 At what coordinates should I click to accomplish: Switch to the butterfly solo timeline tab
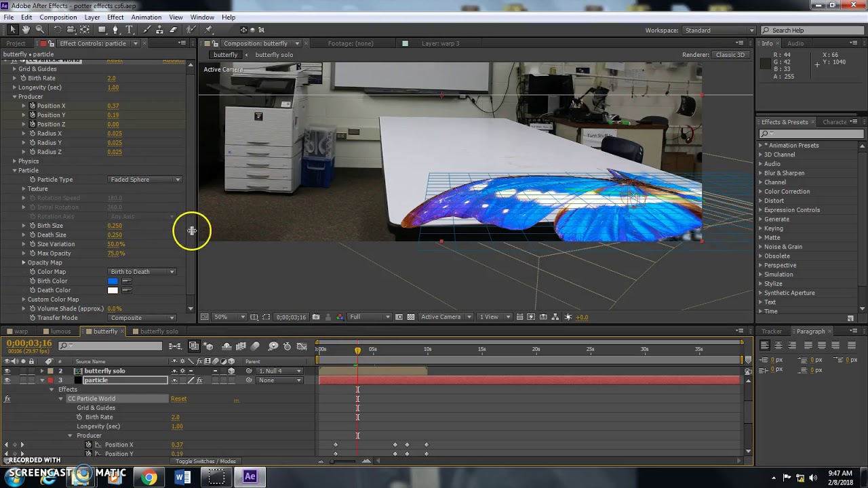(159, 331)
